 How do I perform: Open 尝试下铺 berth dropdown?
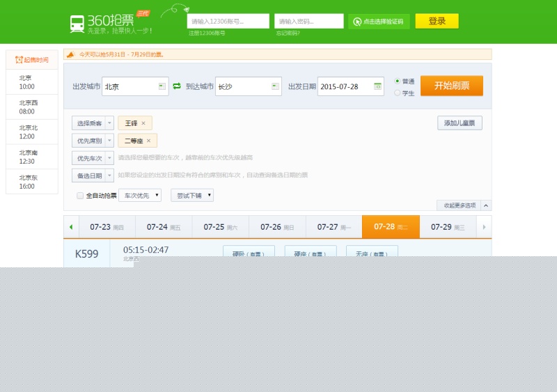point(192,196)
